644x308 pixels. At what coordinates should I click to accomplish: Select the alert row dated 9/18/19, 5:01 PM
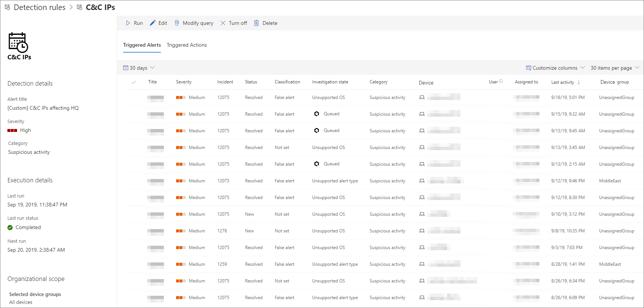point(568,97)
